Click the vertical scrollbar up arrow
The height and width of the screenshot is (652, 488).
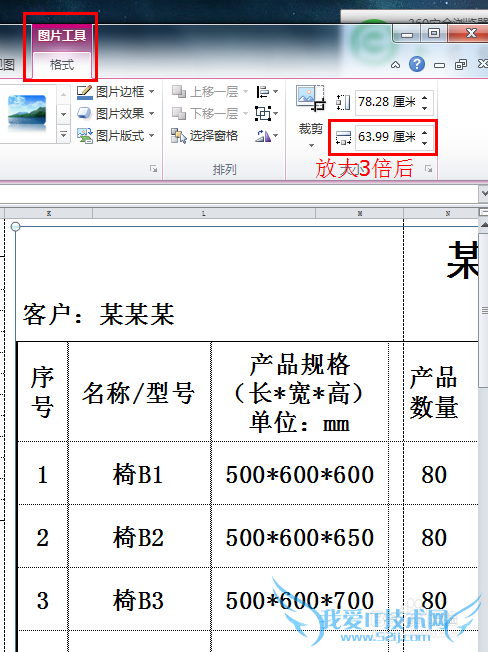click(x=483, y=225)
